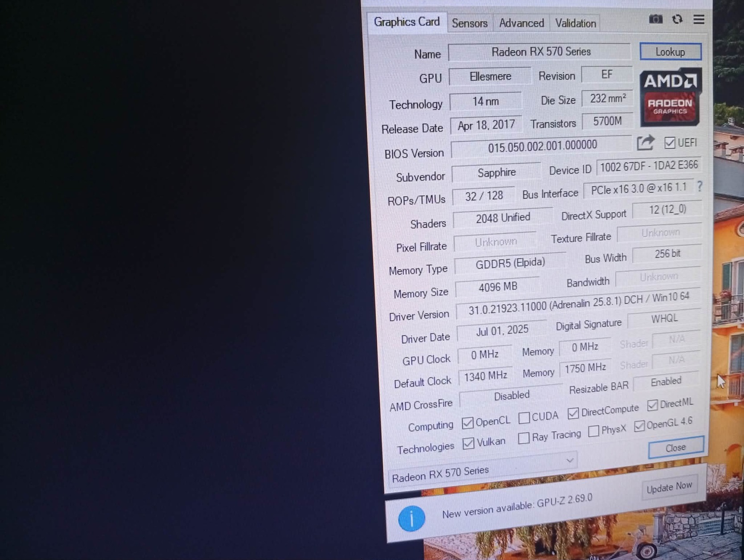
Task: Take a screenshot with the camera icon
Action: pyautogui.click(x=655, y=19)
